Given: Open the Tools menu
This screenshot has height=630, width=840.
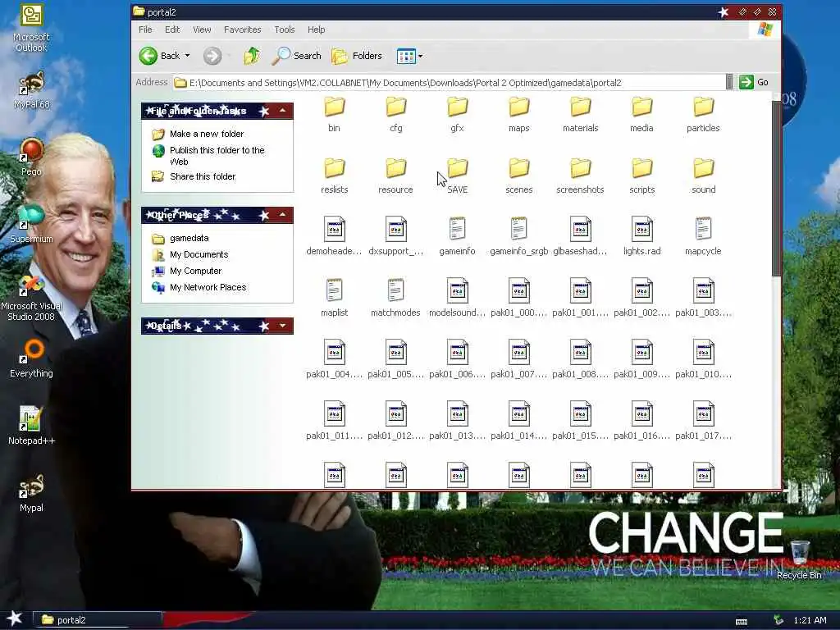Looking at the screenshot, I should pos(285,30).
